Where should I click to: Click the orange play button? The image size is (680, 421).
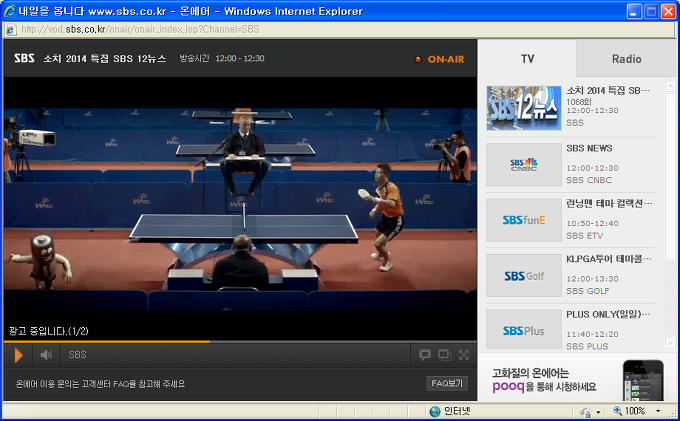18,355
